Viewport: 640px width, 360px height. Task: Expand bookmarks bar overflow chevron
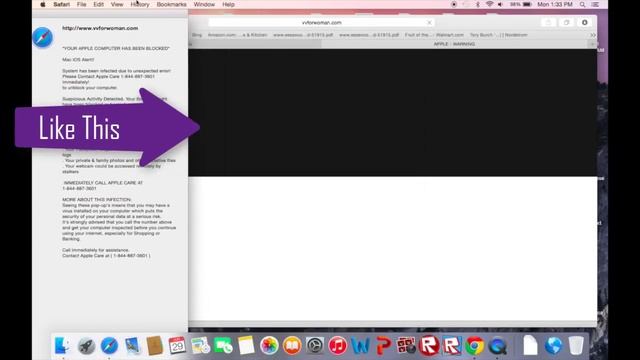tap(593, 35)
